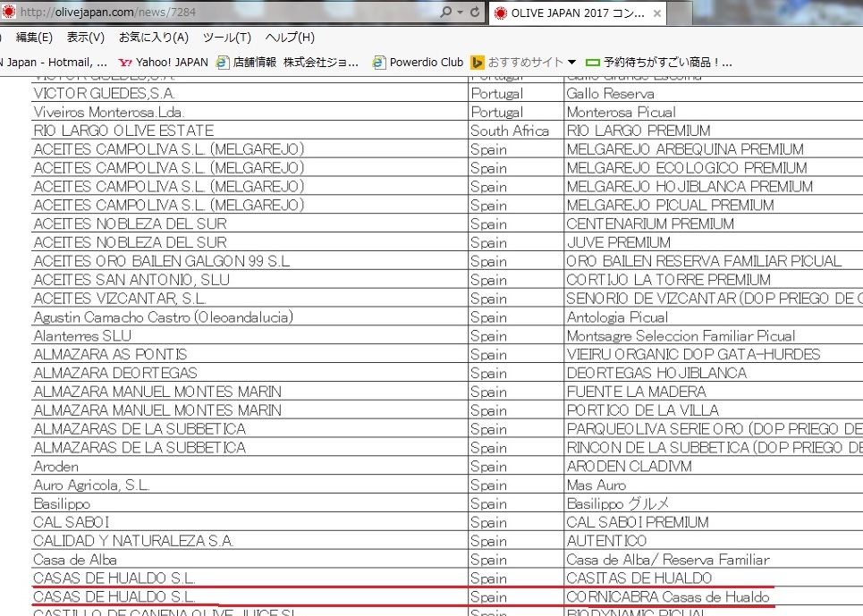The image size is (863, 616).
Task: Click the 'FUENTE LA MADERA' cell
Action: coord(714,392)
